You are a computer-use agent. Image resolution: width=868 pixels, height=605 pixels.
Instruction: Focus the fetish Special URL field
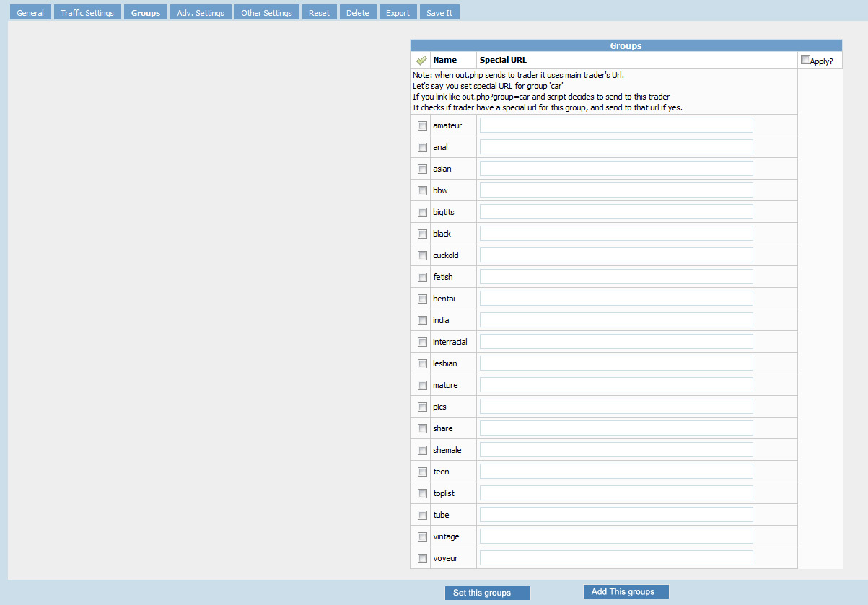pos(617,277)
